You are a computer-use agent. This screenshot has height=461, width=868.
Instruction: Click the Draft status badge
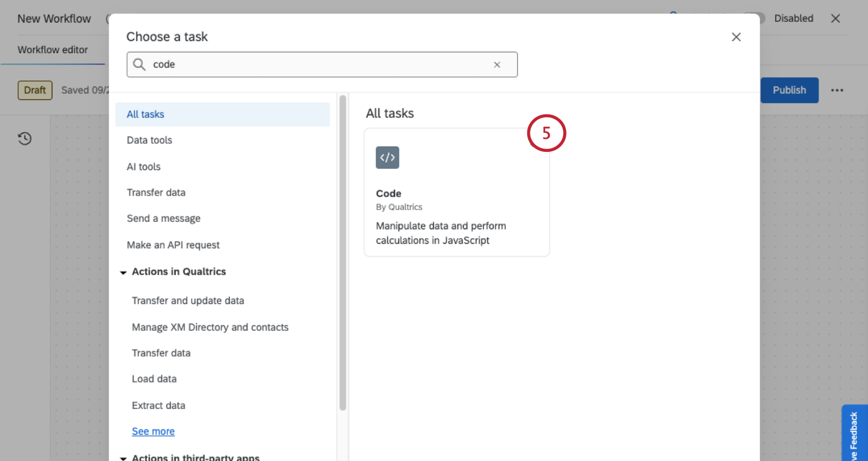(35, 90)
